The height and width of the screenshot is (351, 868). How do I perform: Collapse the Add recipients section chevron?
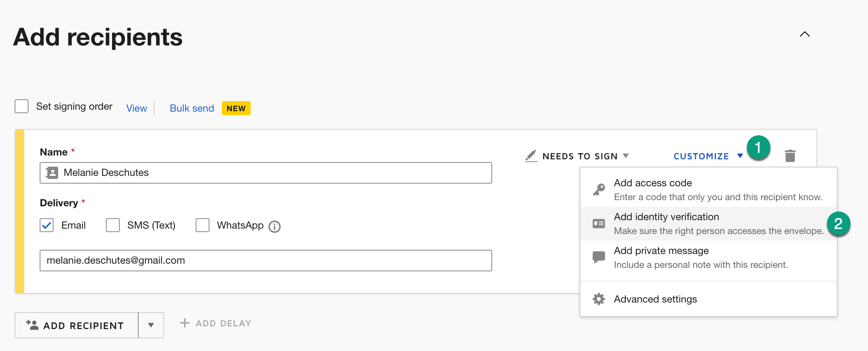pos(804,34)
